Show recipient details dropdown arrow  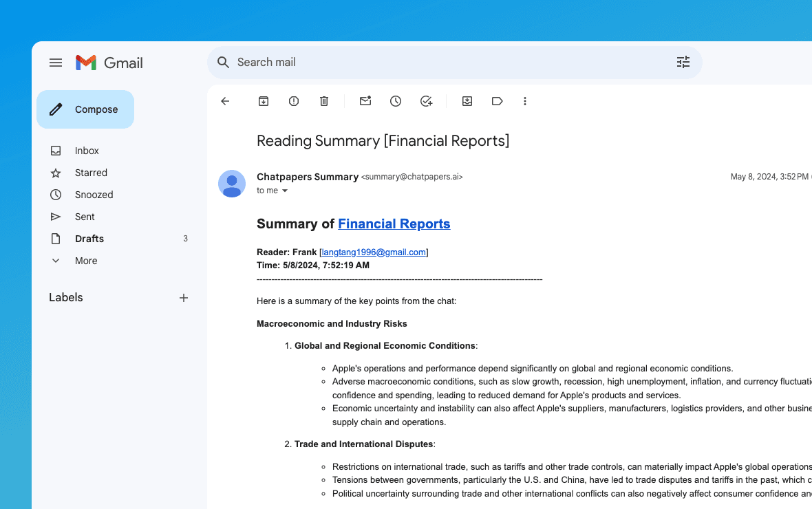coord(285,191)
